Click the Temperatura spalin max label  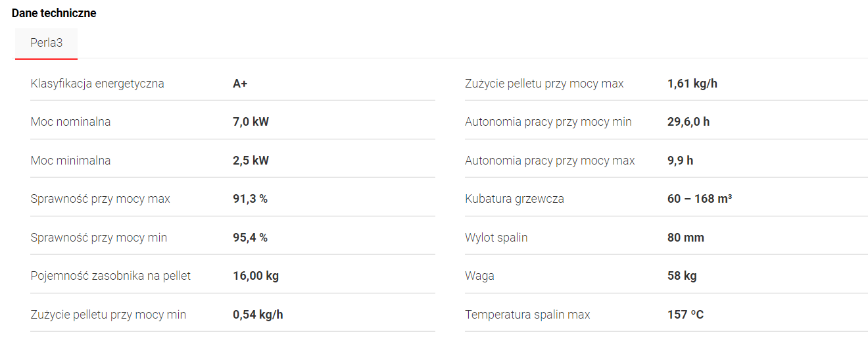[x=527, y=315]
